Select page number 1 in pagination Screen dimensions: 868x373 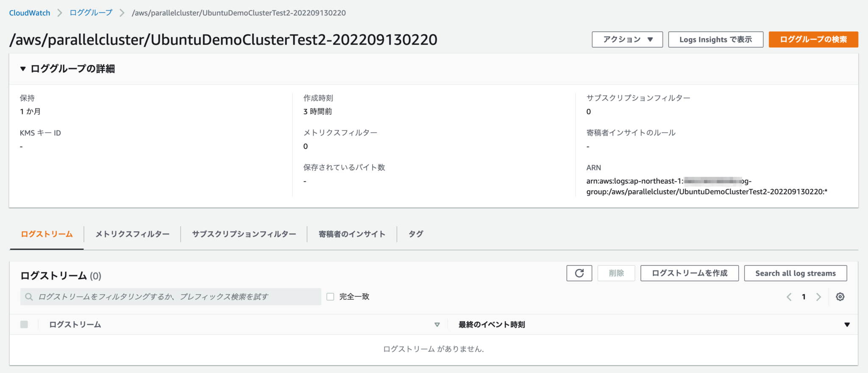(804, 296)
